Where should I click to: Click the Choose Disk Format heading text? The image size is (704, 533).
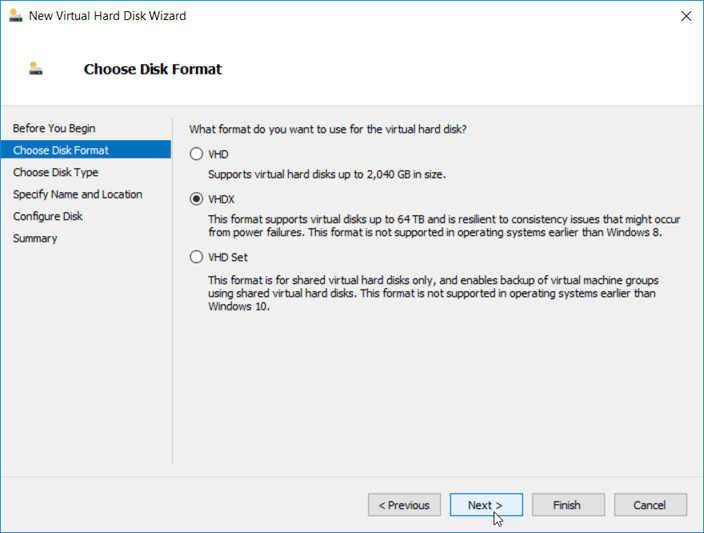coord(153,69)
